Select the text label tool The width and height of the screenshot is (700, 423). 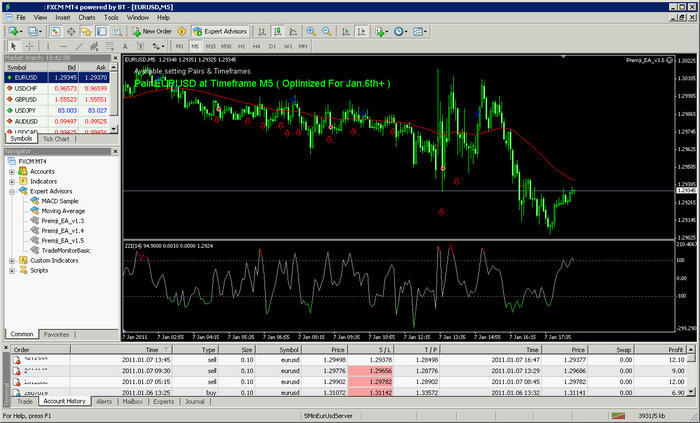coord(140,46)
